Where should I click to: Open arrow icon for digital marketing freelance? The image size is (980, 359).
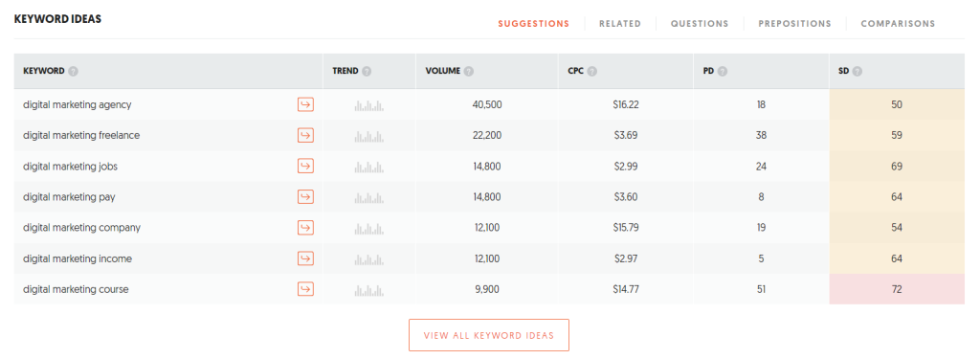305,135
